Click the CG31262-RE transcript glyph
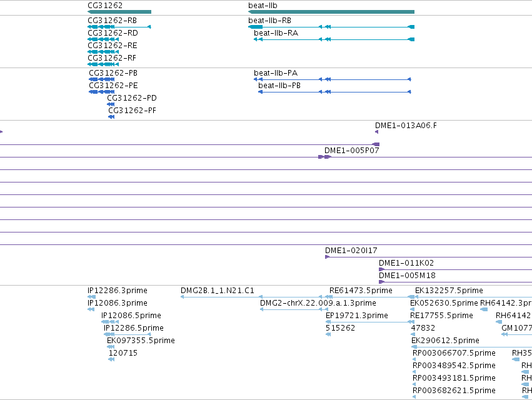This screenshot has height=400, width=532. point(103,52)
